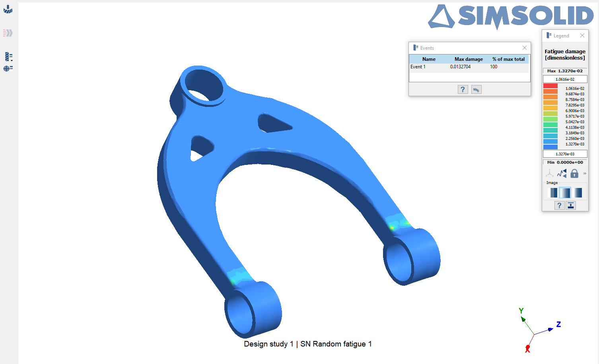Edit the upper legend limit value field
The width and height of the screenshot is (599, 364).
565,79
